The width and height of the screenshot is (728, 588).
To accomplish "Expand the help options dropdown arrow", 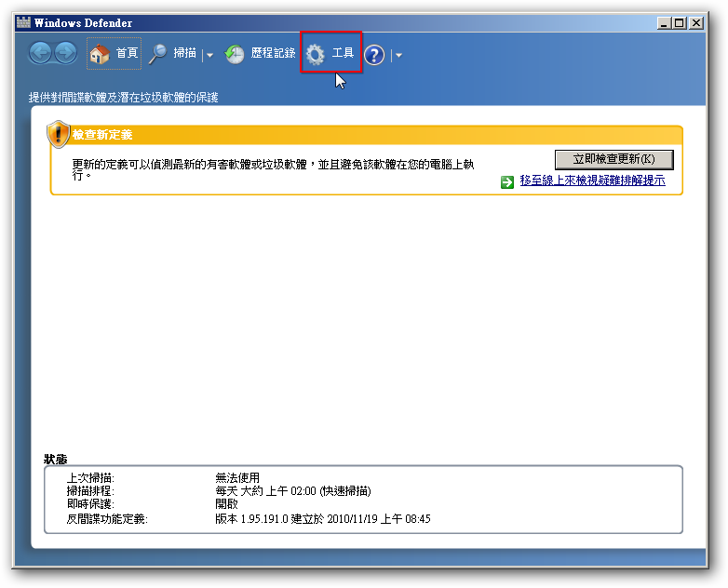I will [x=398, y=56].
